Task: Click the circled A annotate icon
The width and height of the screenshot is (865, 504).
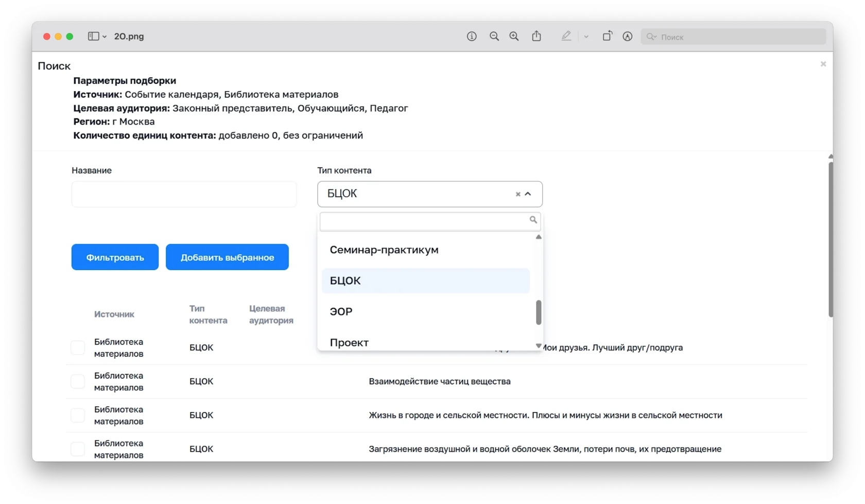Action: pyautogui.click(x=627, y=37)
